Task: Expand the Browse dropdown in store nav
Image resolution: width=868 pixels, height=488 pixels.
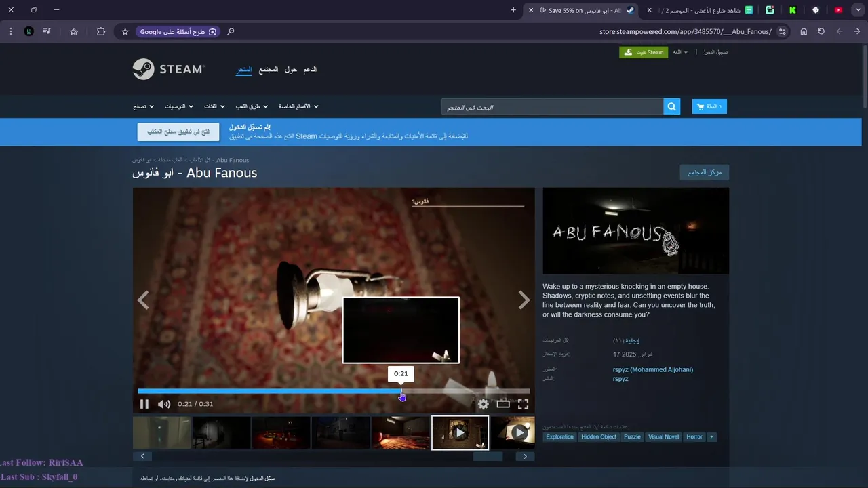Action: [143, 106]
